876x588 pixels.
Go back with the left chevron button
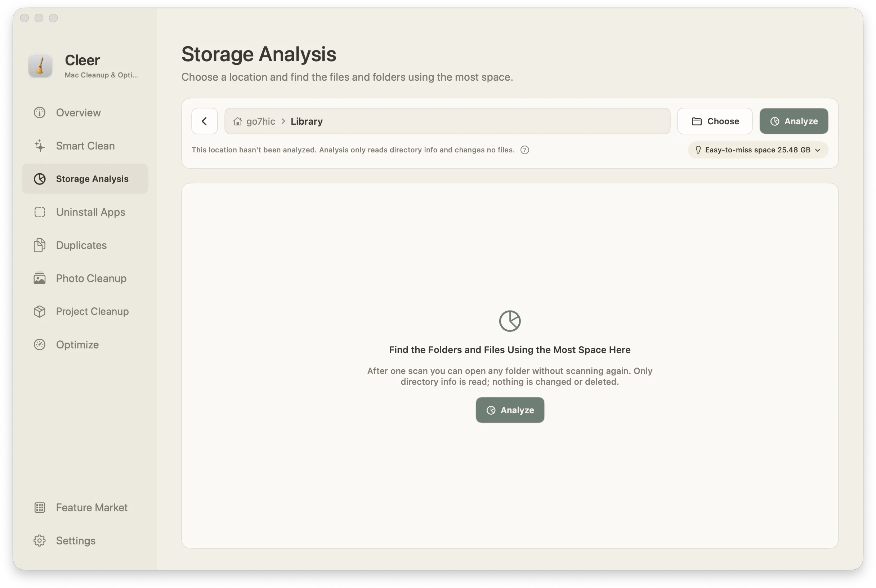click(204, 121)
